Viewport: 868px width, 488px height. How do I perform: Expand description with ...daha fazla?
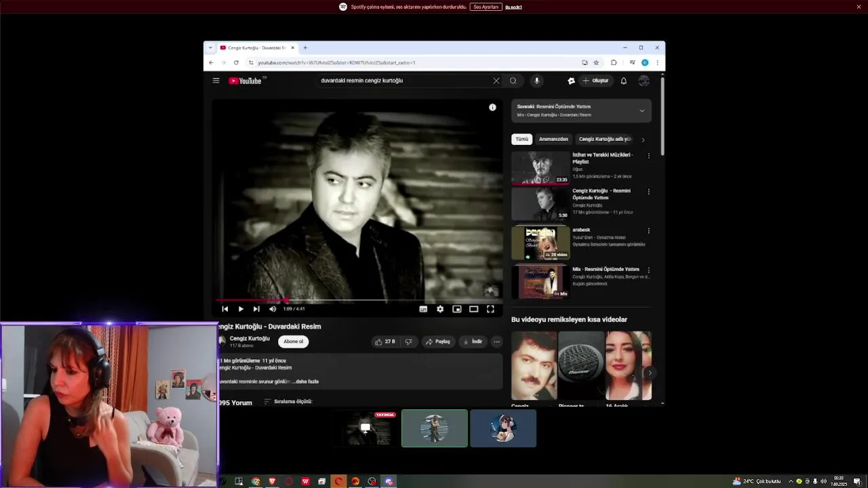[x=306, y=382]
